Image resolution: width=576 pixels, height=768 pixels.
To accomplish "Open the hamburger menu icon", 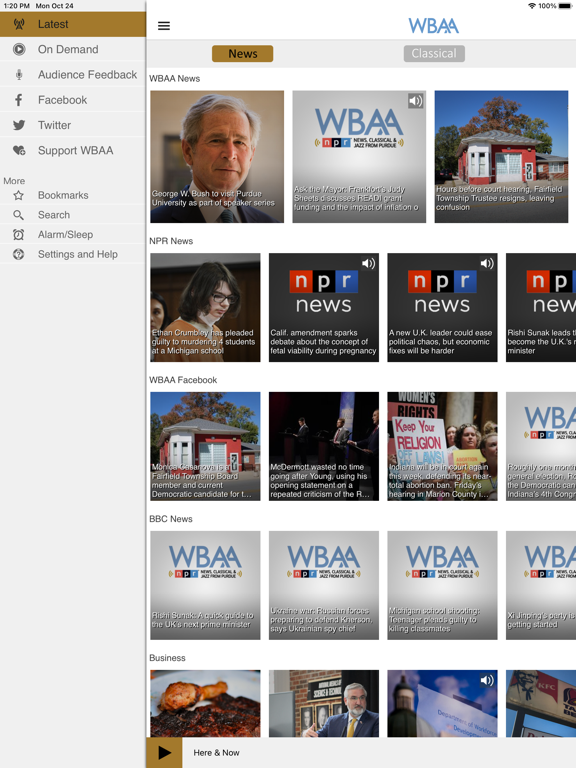I will coord(164,26).
